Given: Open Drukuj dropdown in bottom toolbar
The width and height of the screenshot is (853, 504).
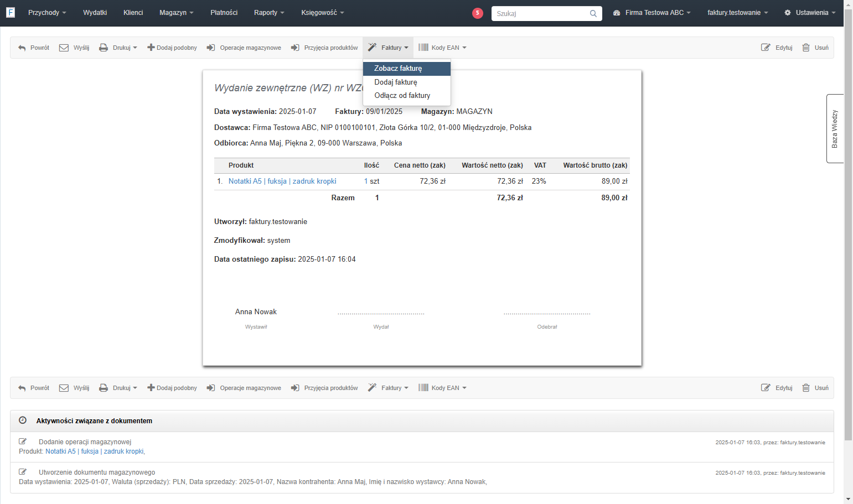Looking at the screenshot, I should pyautogui.click(x=118, y=388).
